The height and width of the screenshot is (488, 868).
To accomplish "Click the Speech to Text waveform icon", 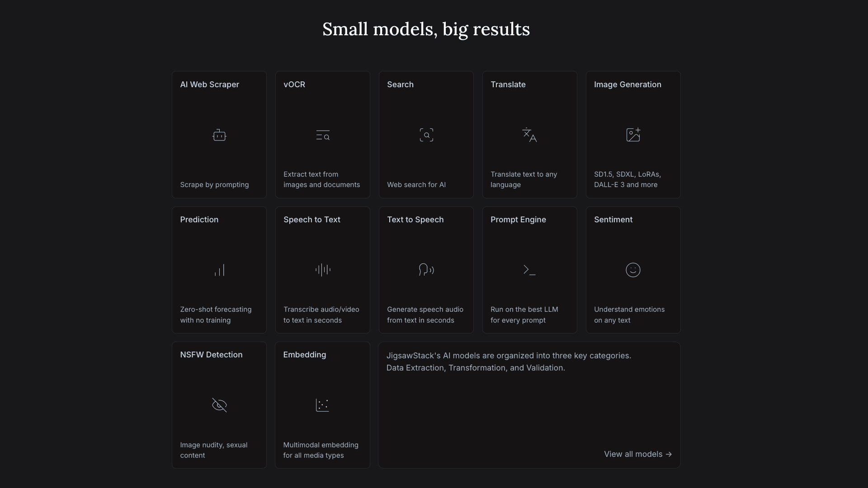I will coord(323,270).
